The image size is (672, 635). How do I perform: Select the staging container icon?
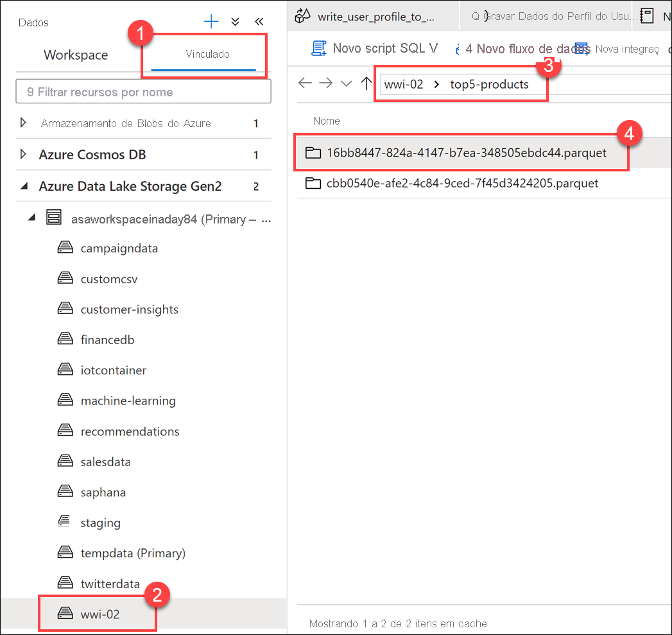pyautogui.click(x=64, y=521)
